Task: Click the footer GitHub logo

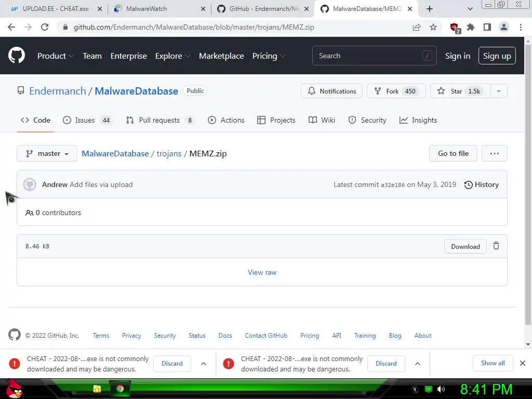Action: (x=14, y=335)
